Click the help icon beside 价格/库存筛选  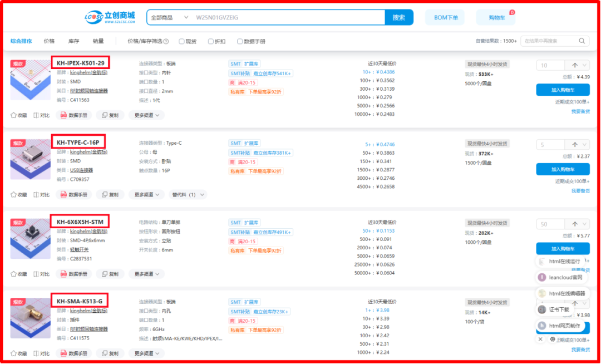[166, 41]
